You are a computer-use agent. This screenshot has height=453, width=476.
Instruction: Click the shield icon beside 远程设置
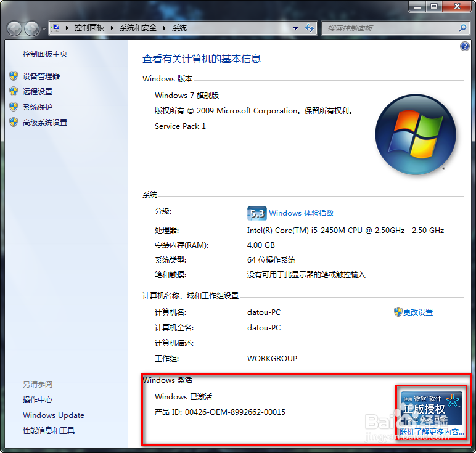click(x=14, y=91)
